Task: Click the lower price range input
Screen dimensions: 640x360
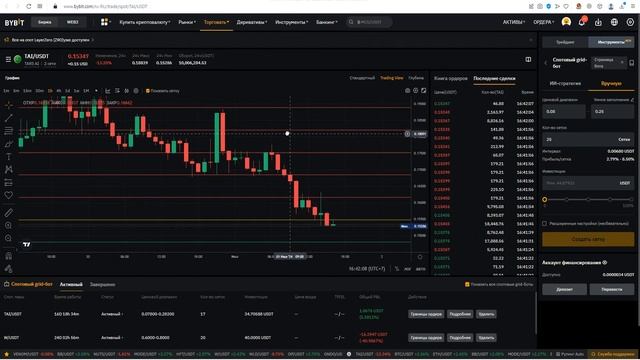Action: click(564, 111)
